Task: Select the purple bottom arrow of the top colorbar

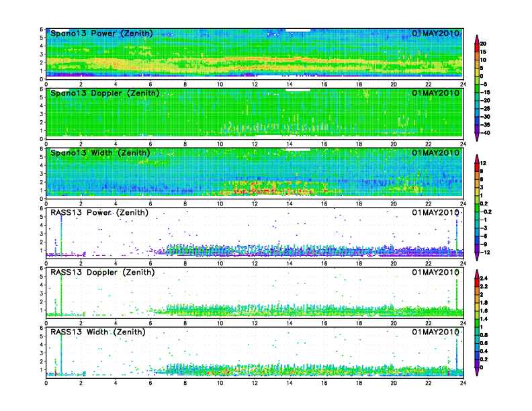Action: [477, 137]
